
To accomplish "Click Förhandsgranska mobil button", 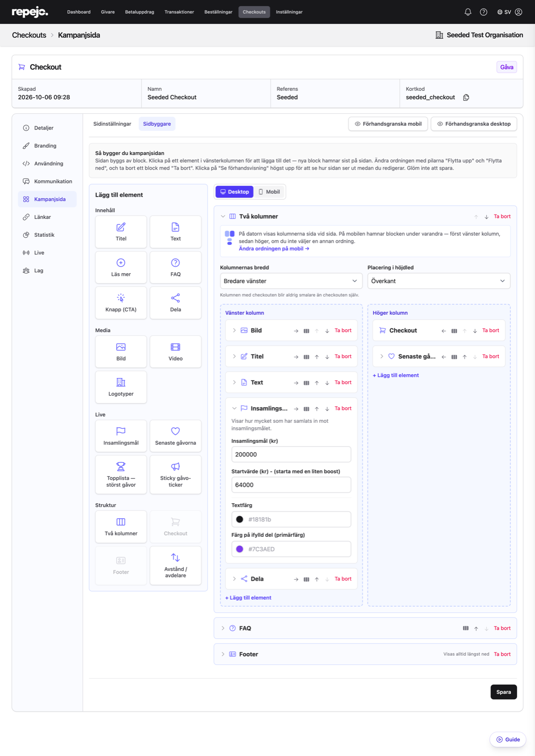I will click(388, 124).
